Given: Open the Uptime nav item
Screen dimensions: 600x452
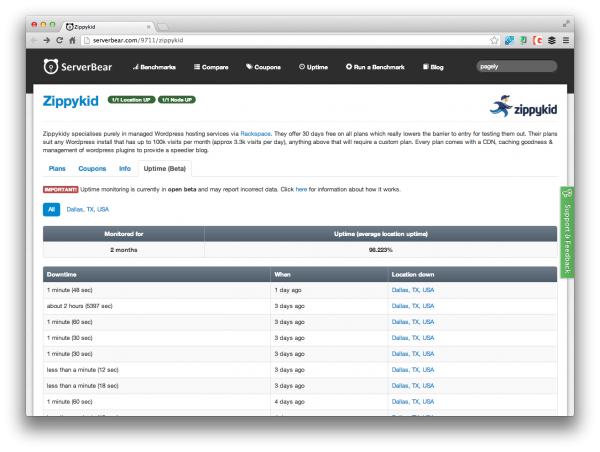Looking at the screenshot, I should click(x=313, y=67).
